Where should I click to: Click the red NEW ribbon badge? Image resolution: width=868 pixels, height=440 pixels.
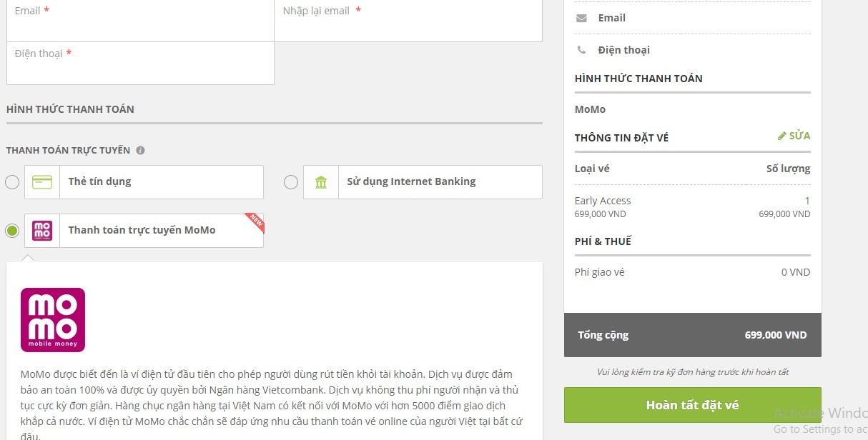pyautogui.click(x=255, y=222)
